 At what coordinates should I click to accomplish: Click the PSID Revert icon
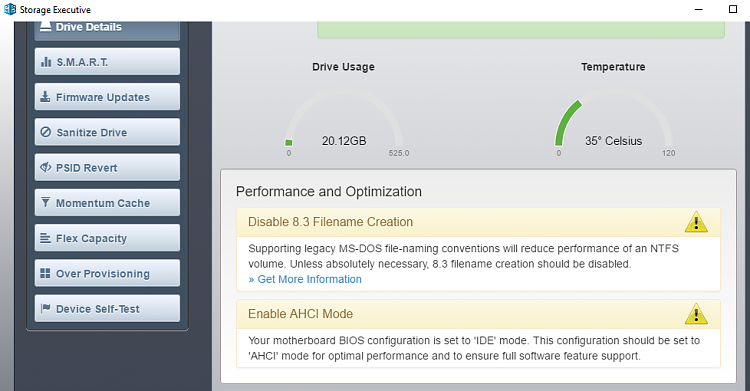coord(45,168)
